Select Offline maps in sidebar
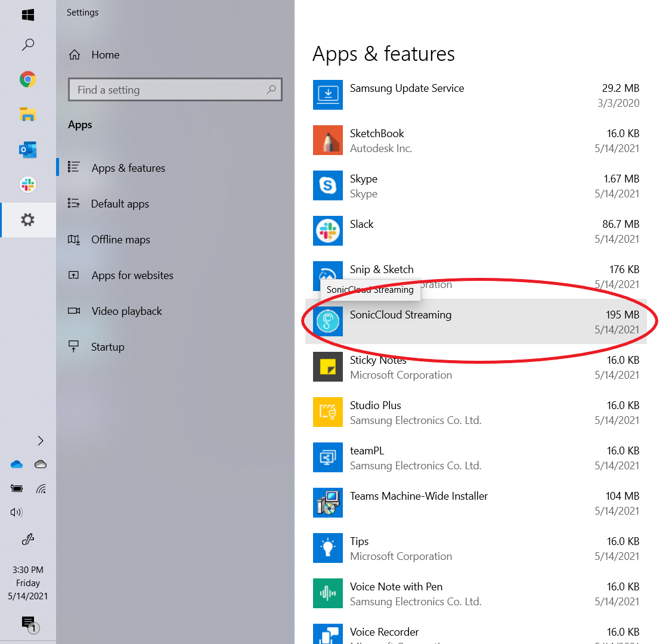Image resolution: width=672 pixels, height=644 pixels. 120,240
